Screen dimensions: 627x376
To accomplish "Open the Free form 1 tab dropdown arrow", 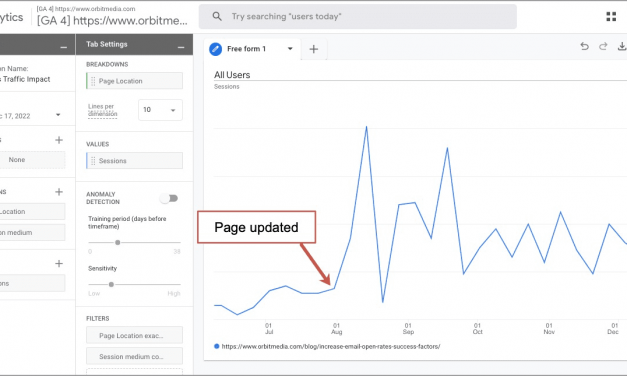I will [x=290, y=49].
